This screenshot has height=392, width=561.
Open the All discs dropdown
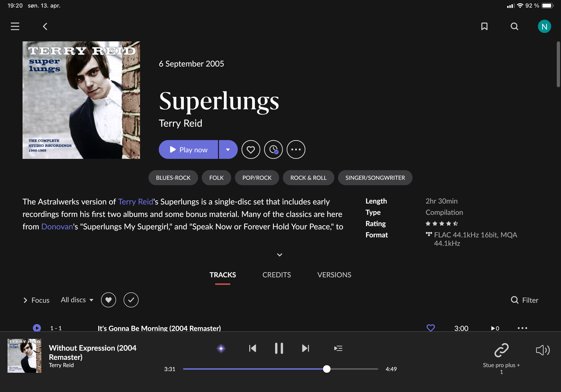pos(77,300)
